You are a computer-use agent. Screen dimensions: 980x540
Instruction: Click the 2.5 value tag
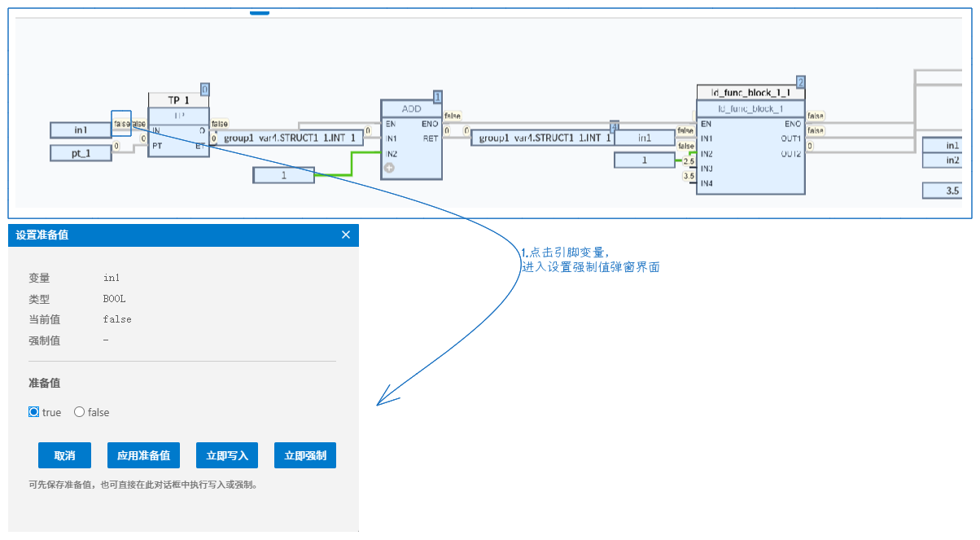[689, 161]
